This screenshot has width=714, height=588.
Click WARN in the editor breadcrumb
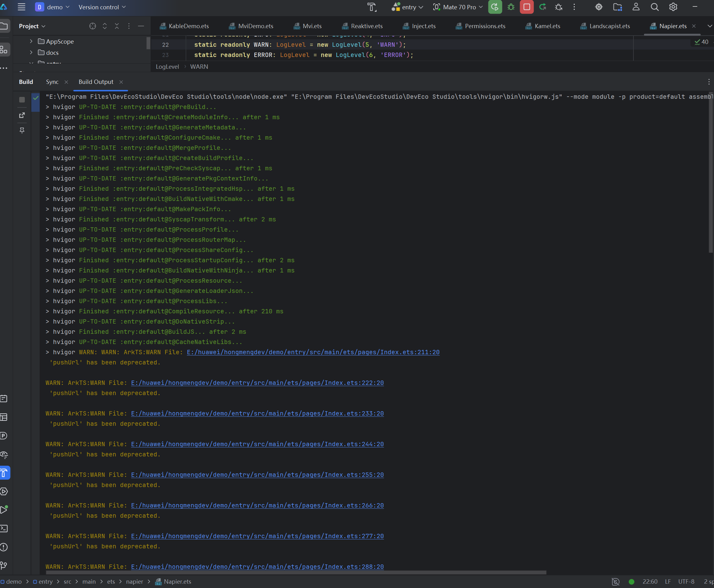[199, 67]
